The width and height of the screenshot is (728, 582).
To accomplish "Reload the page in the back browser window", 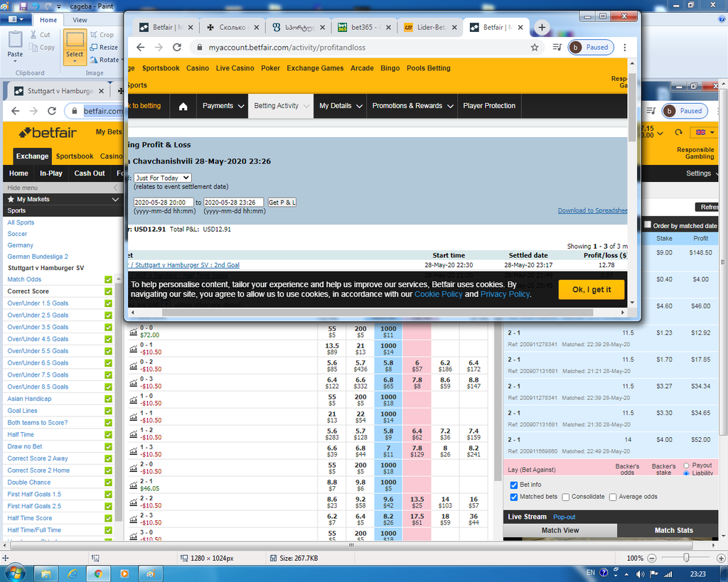I will pyautogui.click(x=52, y=111).
